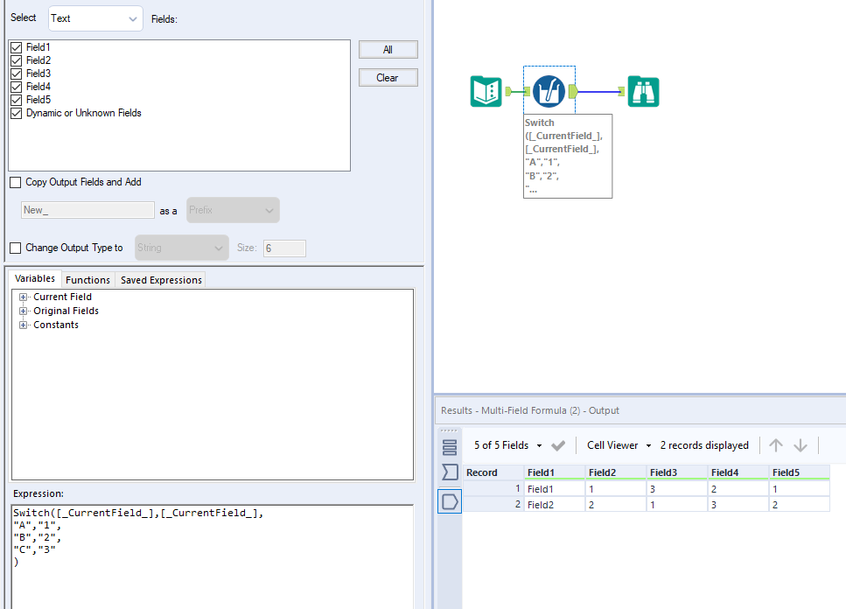The height and width of the screenshot is (609, 846).
Task: Open the Select Text field type dropdown
Action: (95, 18)
